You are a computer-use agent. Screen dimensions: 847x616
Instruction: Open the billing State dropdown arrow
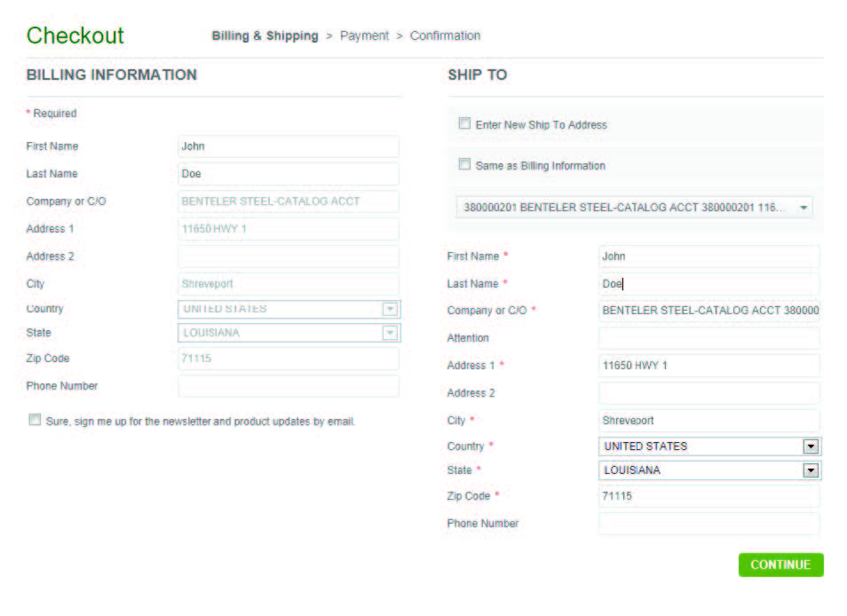click(389, 333)
